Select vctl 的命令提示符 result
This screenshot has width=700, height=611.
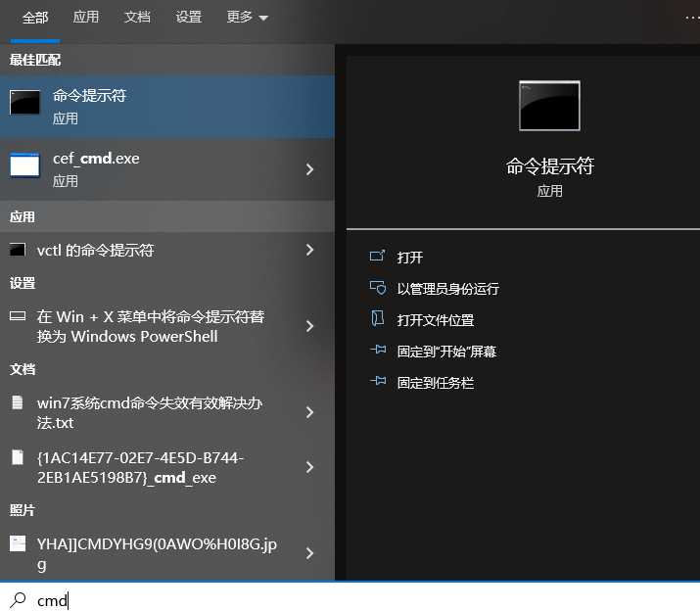coord(167,250)
